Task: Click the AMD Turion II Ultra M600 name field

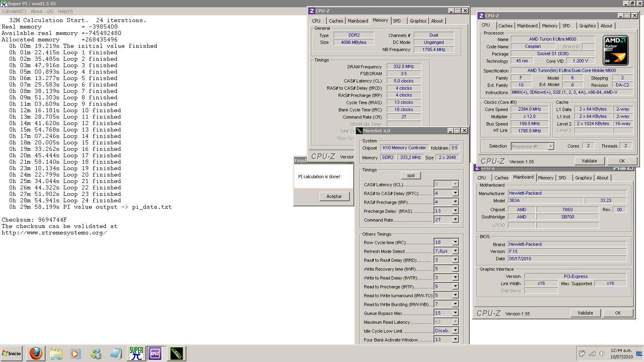Action: (553, 39)
